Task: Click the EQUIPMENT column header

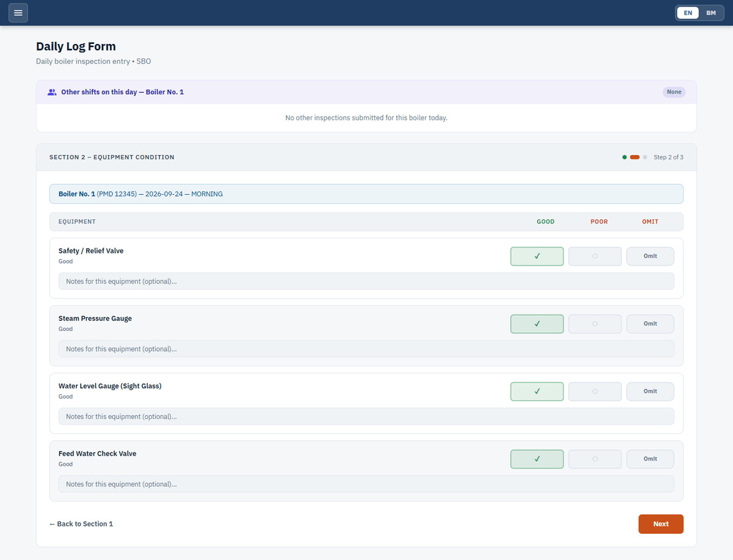Action: (77, 222)
